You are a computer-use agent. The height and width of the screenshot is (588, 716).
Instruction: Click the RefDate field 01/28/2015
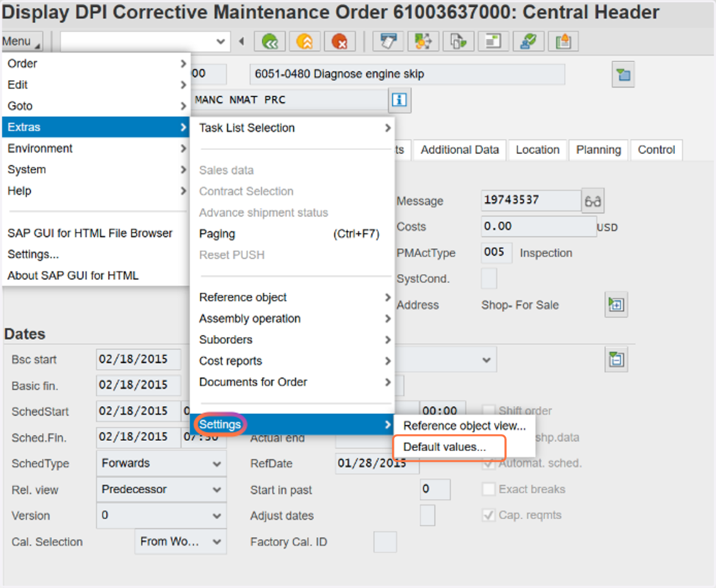point(377,463)
